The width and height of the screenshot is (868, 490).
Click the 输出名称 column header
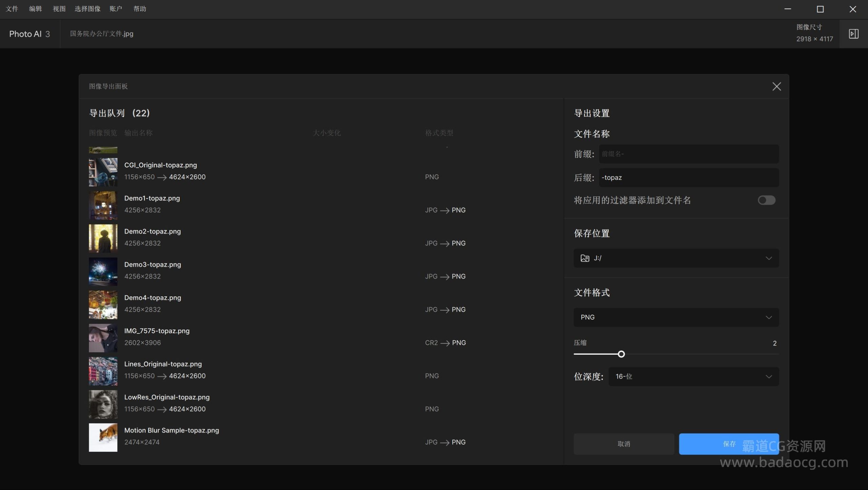pos(138,133)
